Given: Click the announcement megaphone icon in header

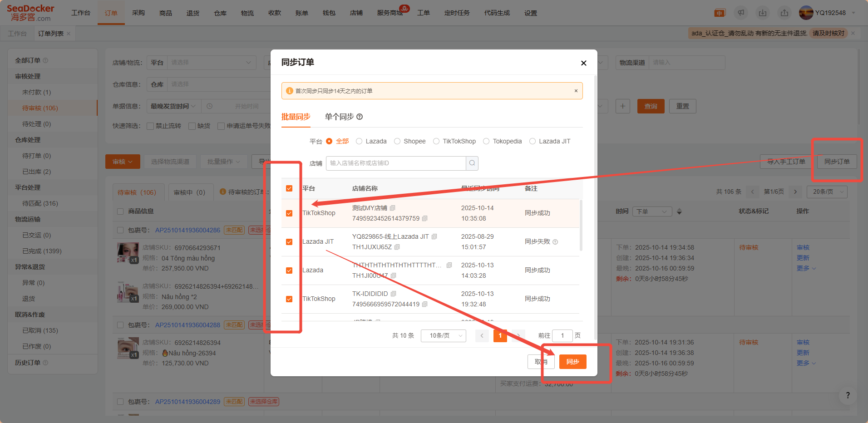Looking at the screenshot, I should (x=741, y=13).
